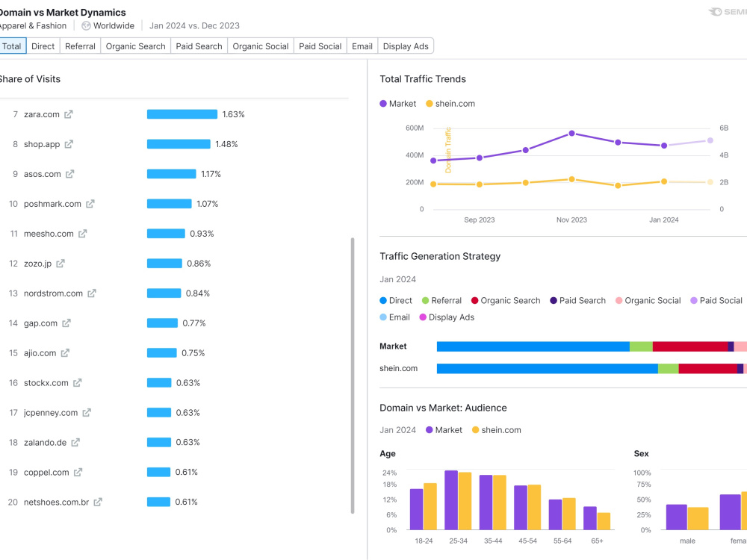Toggle Paid Search legend entry
This screenshot has height=560, width=747.
click(578, 300)
